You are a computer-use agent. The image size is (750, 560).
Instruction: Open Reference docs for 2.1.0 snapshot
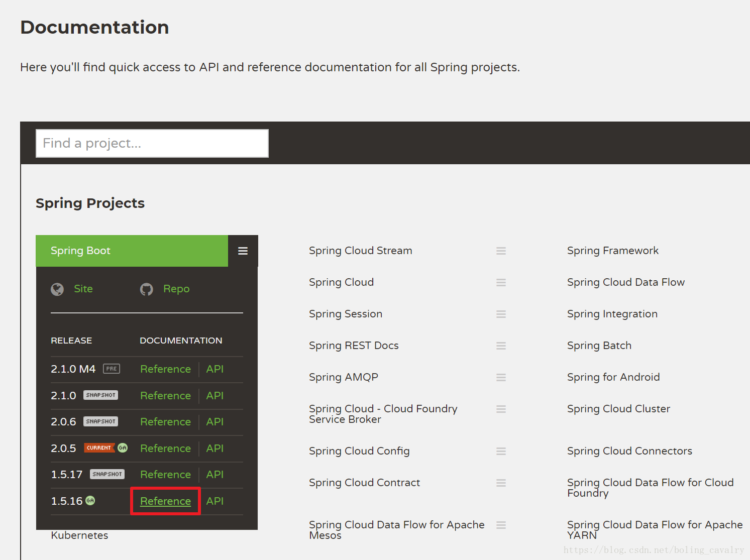pyautogui.click(x=165, y=396)
